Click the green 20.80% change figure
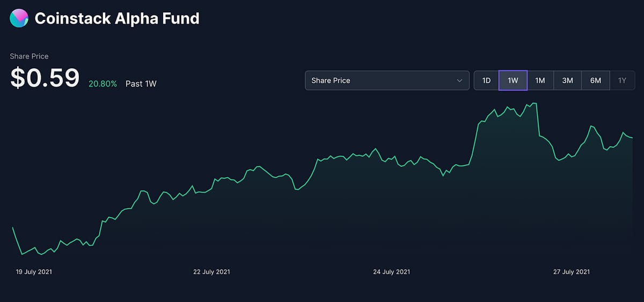Image resolution: width=644 pixels, height=302 pixels. (103, 84)
